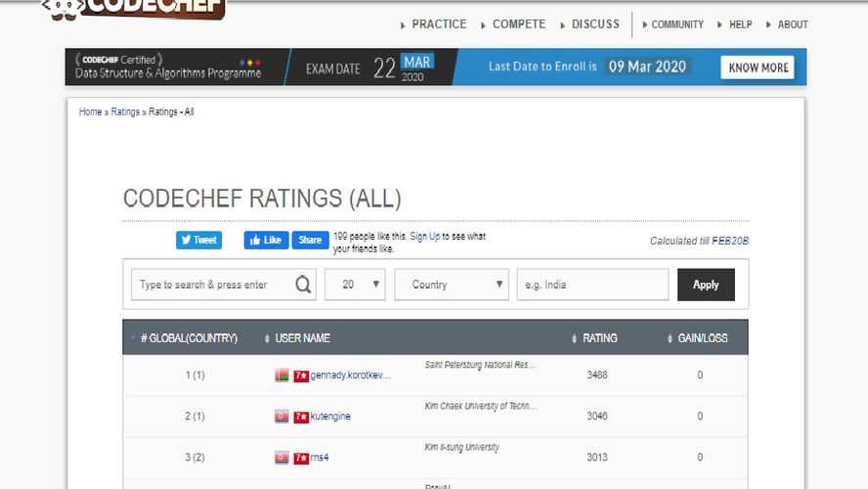Image resolution: width=868 pixels, height=489 pixels.
Task: Expand the Practice menu
Action: (439, 24)
